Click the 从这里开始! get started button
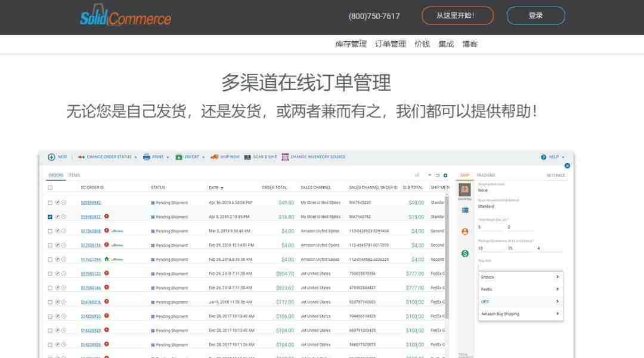Viewport: 644px width, 358px height. pos(457,16)
